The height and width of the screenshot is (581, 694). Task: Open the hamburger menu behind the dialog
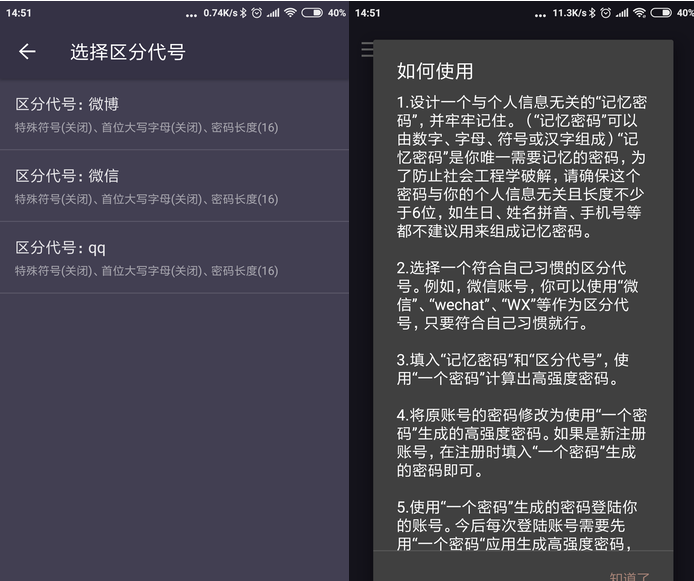tap(367, 50)
